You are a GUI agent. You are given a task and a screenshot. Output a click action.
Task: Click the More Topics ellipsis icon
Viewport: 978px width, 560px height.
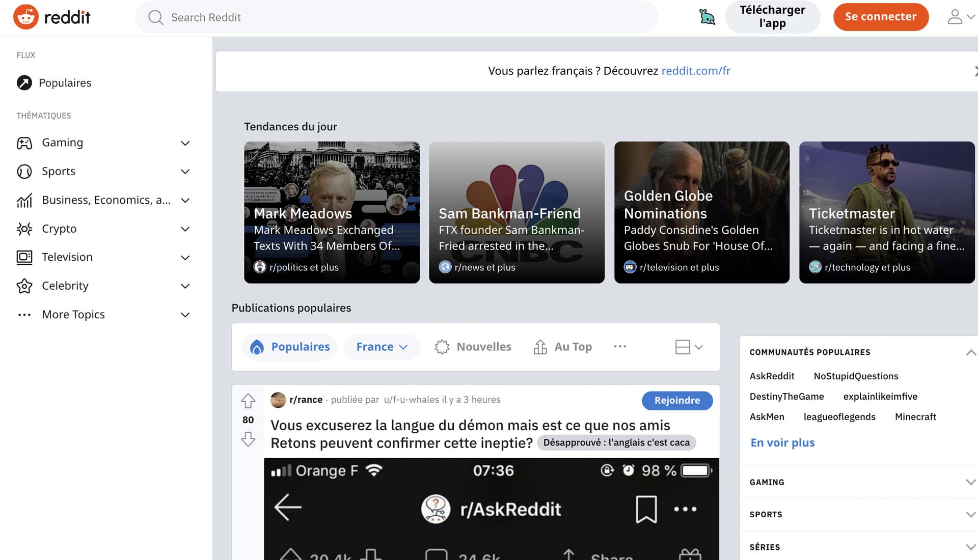[x=24, y=315]
